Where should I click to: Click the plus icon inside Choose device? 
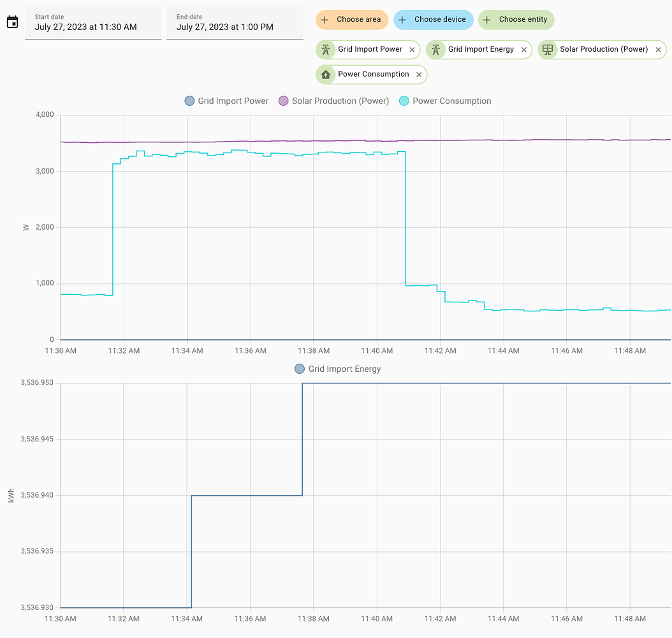pyautogui.click(x=401, y=20)
